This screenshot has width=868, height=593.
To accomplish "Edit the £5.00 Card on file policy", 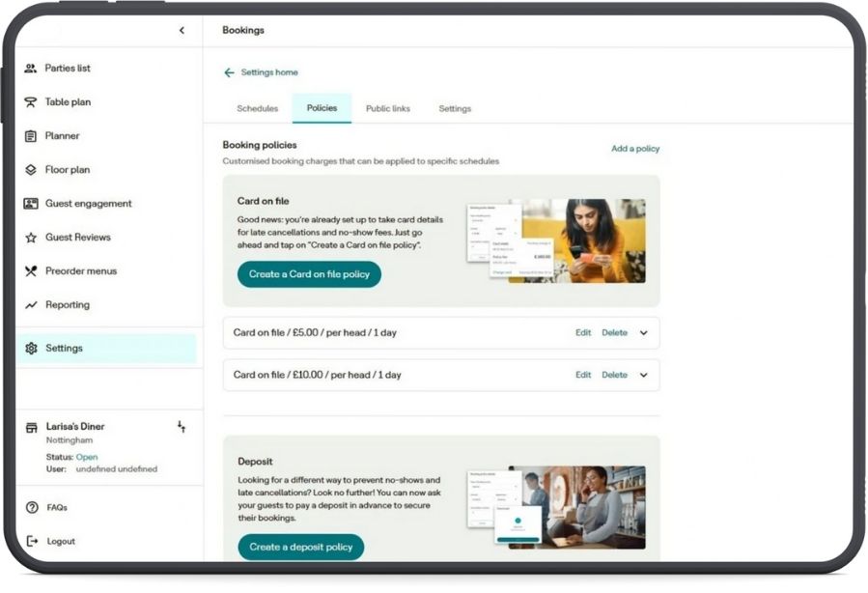I will point(583,333).
